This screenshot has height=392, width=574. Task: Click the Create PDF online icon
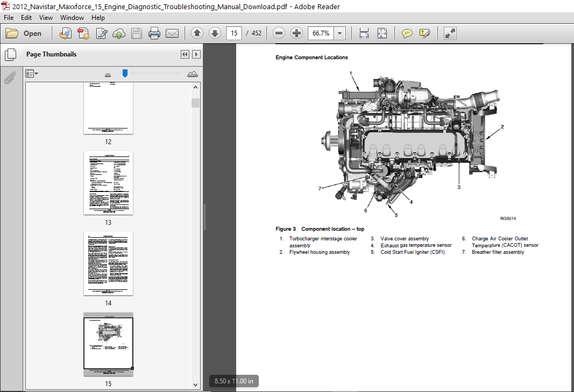click(x=66, y=33)
